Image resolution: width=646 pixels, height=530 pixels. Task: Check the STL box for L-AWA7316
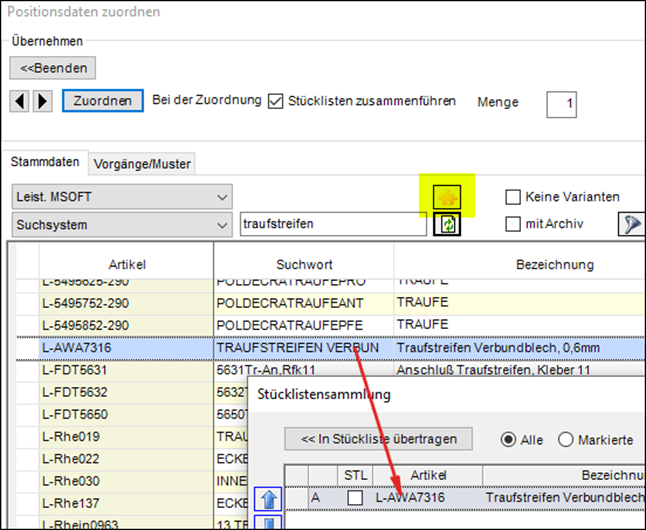(355, 497)
